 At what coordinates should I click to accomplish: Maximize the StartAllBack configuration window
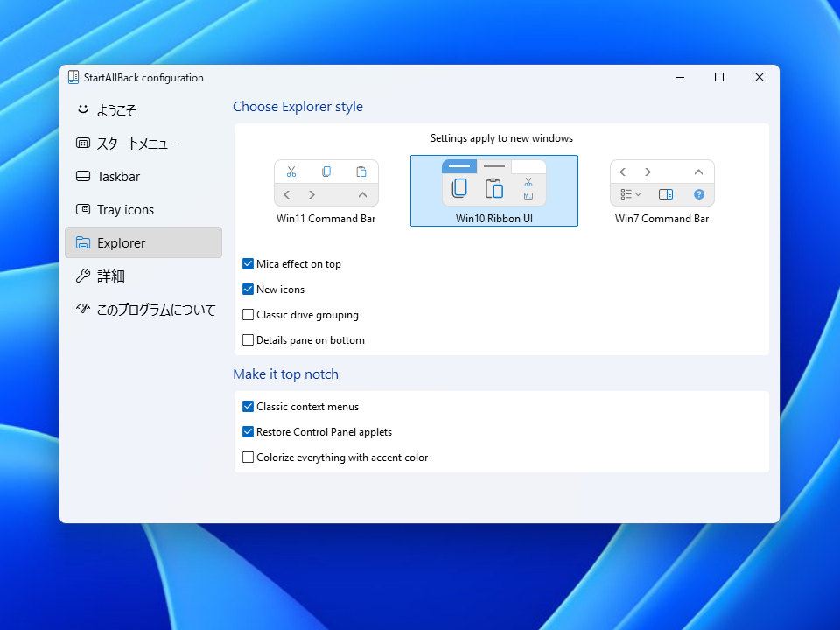pos(719,77)
